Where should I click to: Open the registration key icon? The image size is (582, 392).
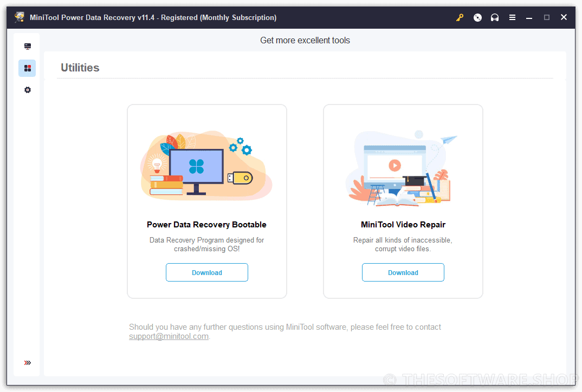click(x=460, y=17)
